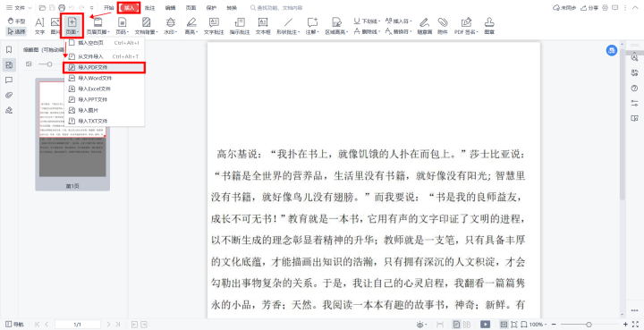
Task: Click the undo arrow icon
Action: [x=71, y=8]
